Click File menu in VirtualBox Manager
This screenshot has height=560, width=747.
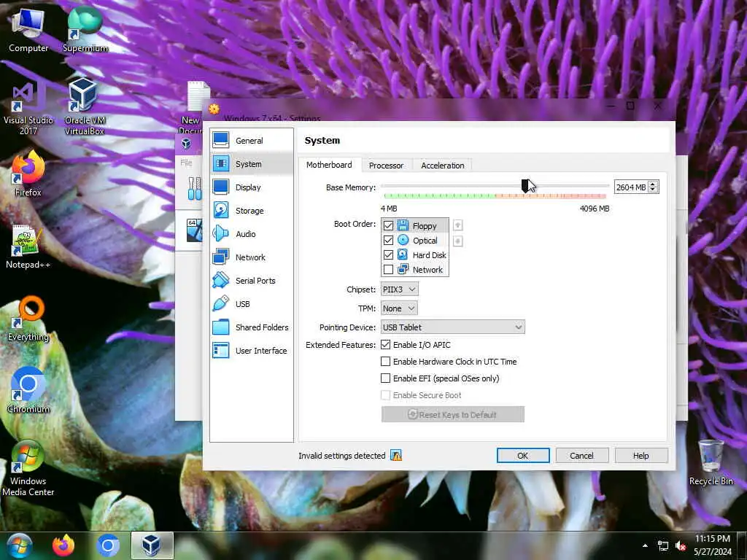(186, 163)
